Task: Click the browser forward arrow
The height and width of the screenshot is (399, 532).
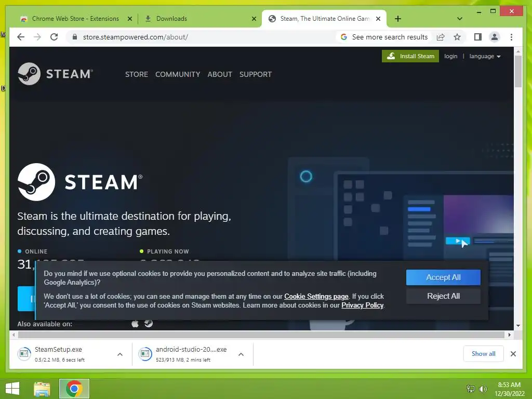Action: [x=37, y=37]
